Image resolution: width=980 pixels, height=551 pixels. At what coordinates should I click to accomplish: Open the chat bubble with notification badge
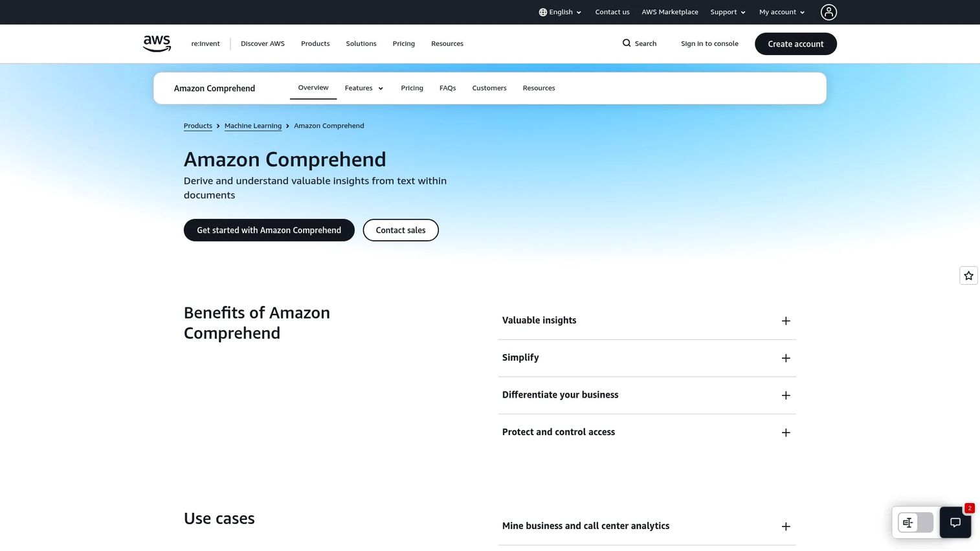coord(955,523)
